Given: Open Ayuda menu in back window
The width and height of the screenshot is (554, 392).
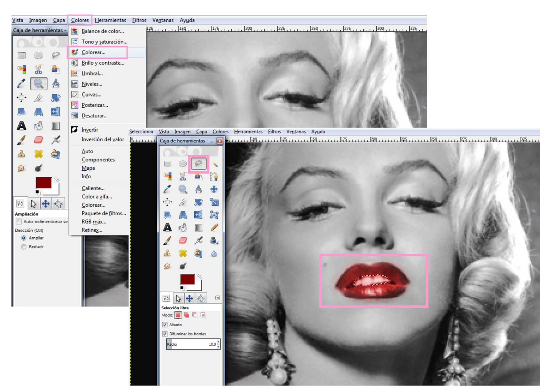Looking at the screenshot, I should pos(187,20).
